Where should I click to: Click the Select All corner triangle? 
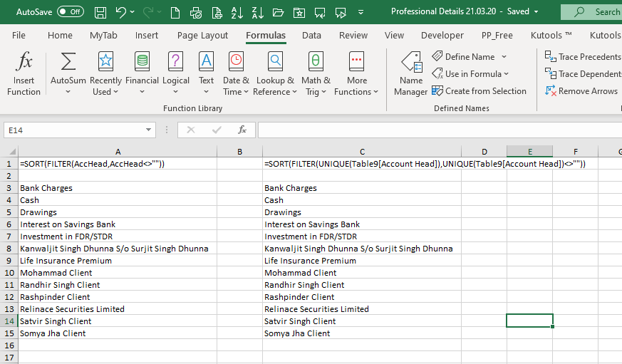pyautogui.click(x=12, y=152)
